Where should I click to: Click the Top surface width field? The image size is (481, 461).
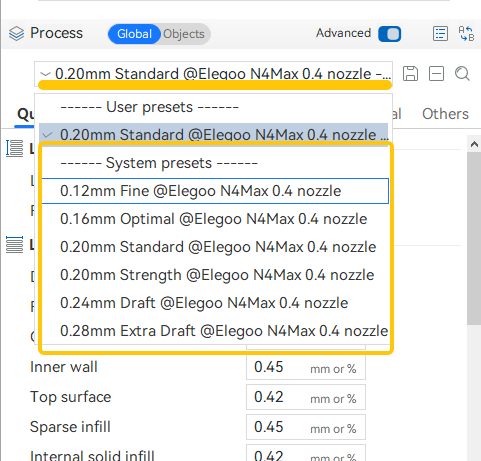point(306,397)
